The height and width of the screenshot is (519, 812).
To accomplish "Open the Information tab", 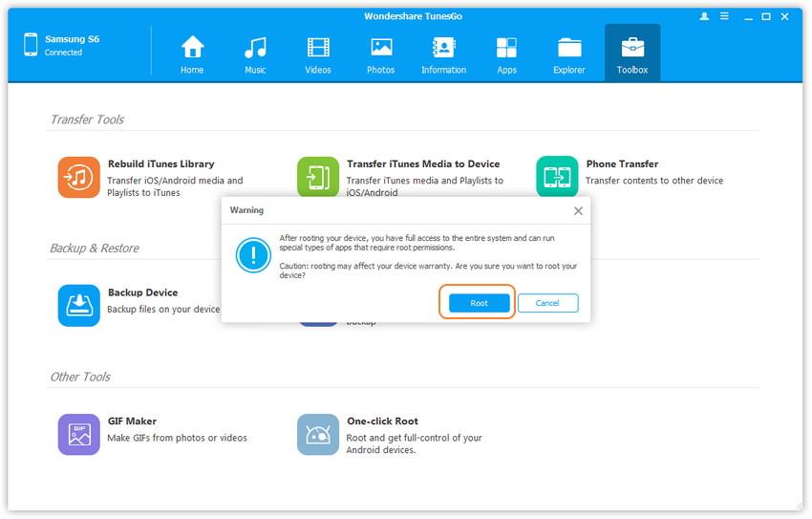I will coord(443,54).
